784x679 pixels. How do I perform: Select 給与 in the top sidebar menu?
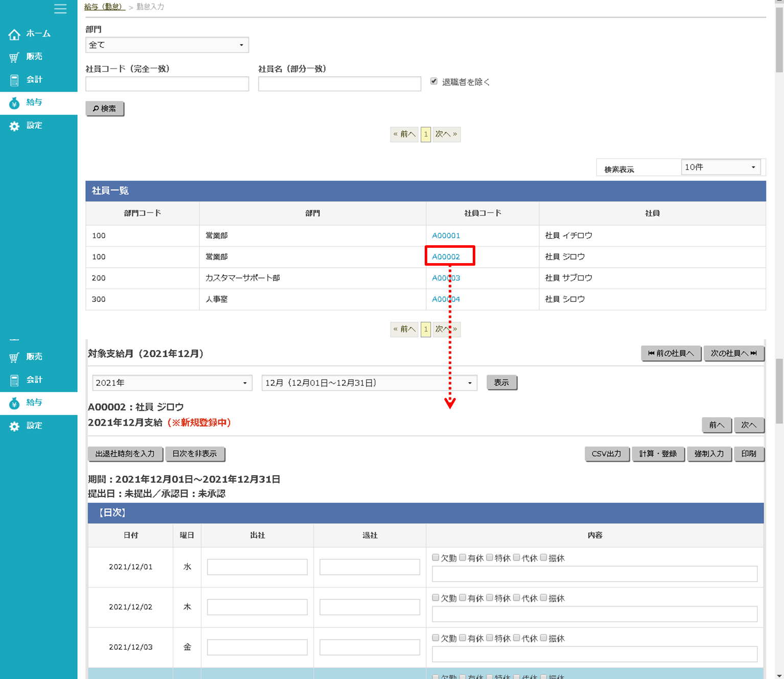pos(34,103)
